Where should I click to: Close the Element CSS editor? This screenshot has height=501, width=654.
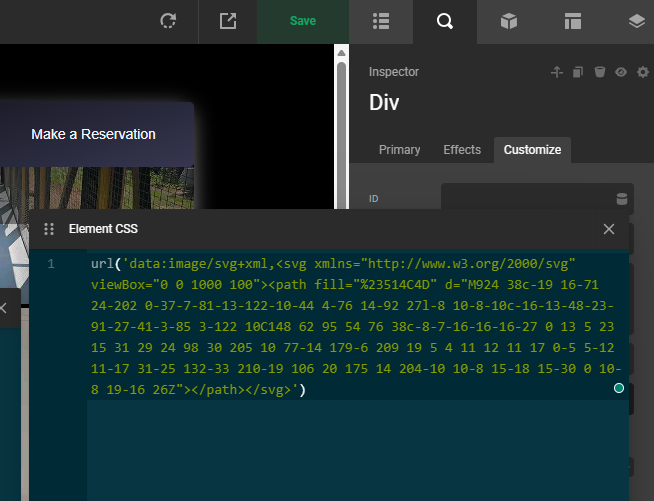pyautogui.click(x=609, y=229)
